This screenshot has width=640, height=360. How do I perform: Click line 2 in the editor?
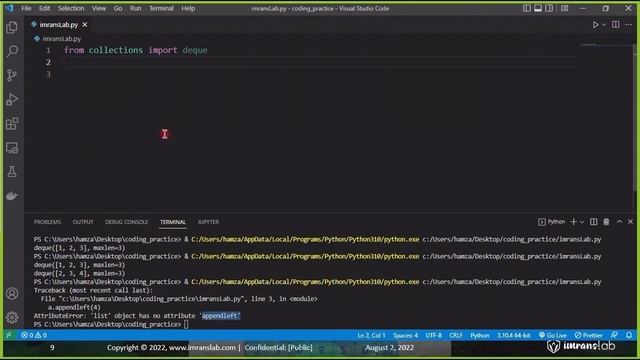[320, 62]
